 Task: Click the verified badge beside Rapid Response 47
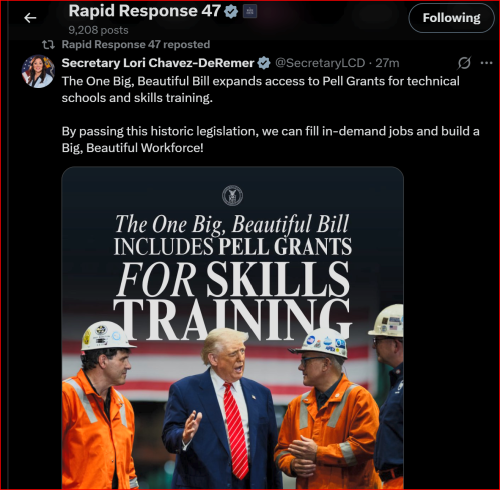coord(231,12)
